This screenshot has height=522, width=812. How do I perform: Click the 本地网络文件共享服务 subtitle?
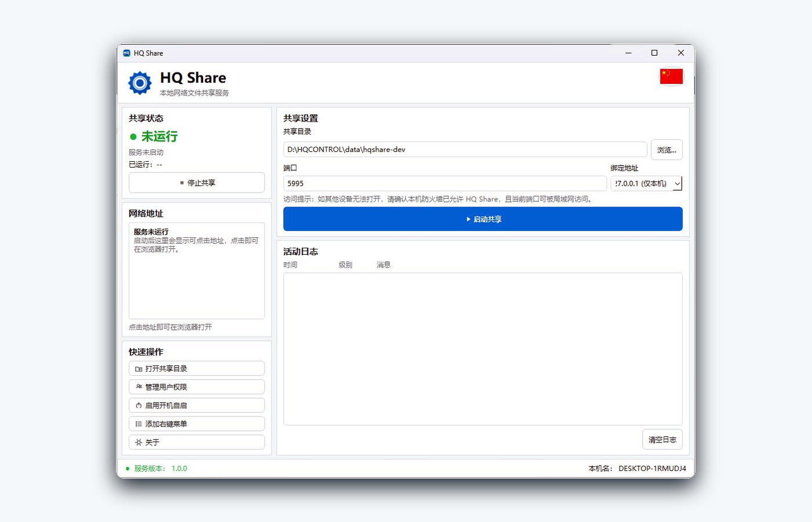[x=194, y=93]
